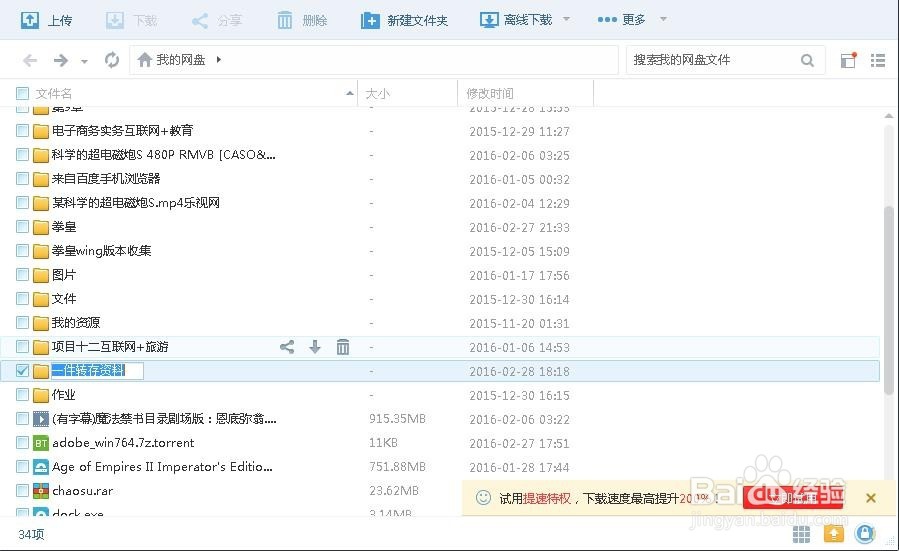Click the BT icon of adobe_win764.7z.torrent

click(x=41, y=443)
